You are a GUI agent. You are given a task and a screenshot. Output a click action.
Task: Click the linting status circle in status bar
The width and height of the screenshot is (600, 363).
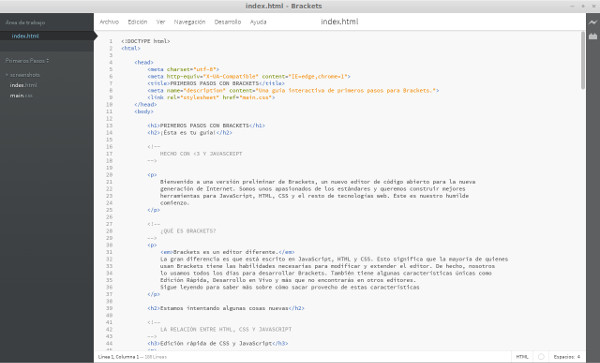point(541,356)
